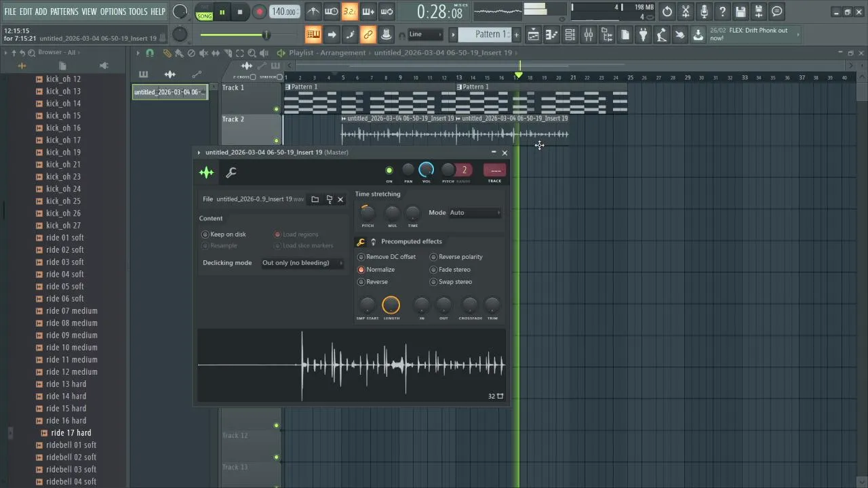
Task: Click the microphone one-click recording icon
Action: click(704, 12)
